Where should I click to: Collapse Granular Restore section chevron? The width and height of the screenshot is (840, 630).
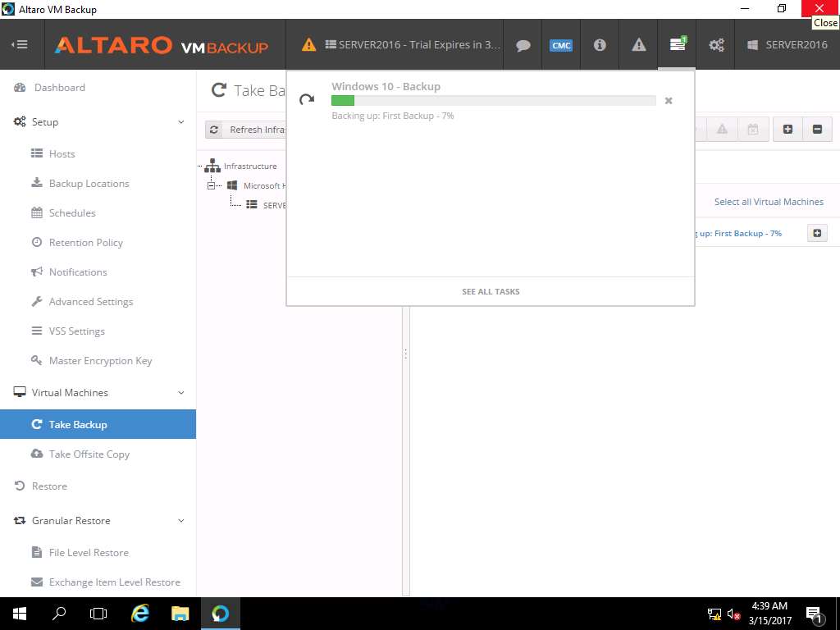point(181,521)
